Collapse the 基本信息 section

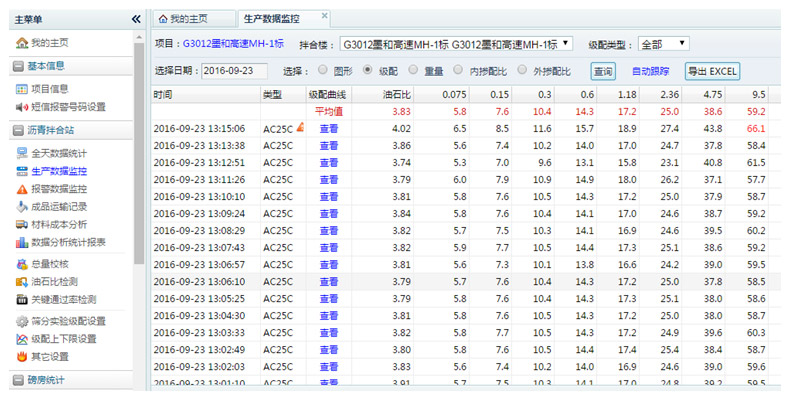point(19,66)
